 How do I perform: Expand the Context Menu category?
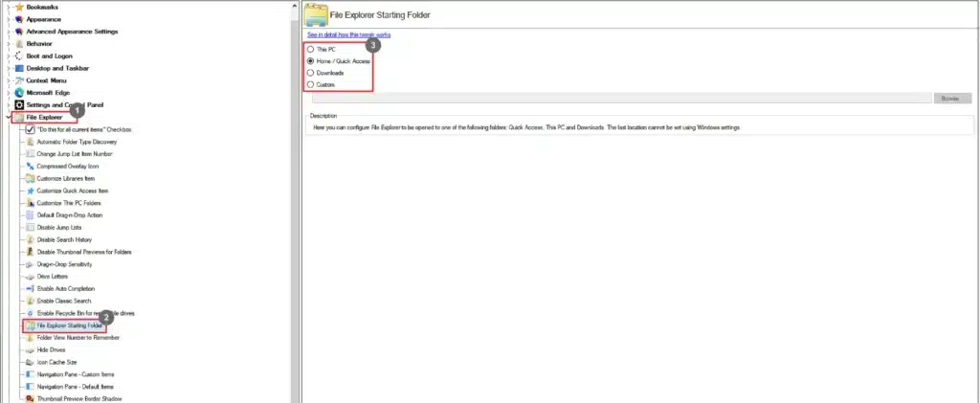pos(9,80)
